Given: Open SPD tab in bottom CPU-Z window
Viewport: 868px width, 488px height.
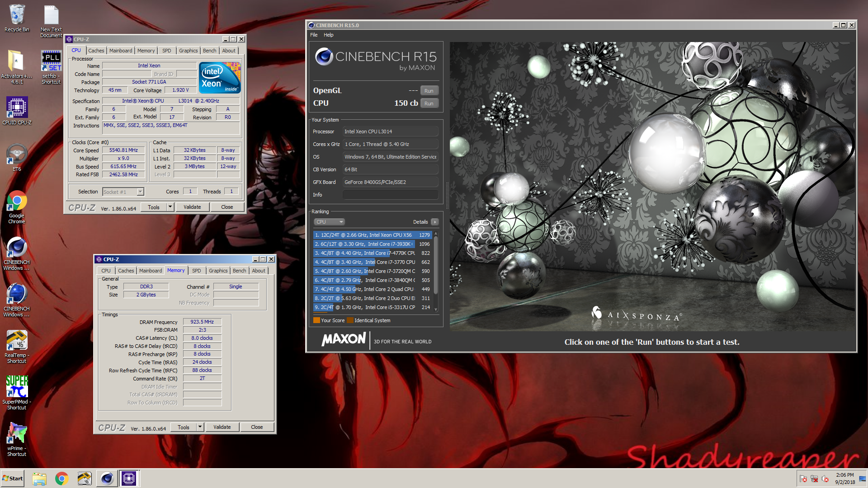Looking at the screenshot, I should pyautogui.click(x=197, y=271).
